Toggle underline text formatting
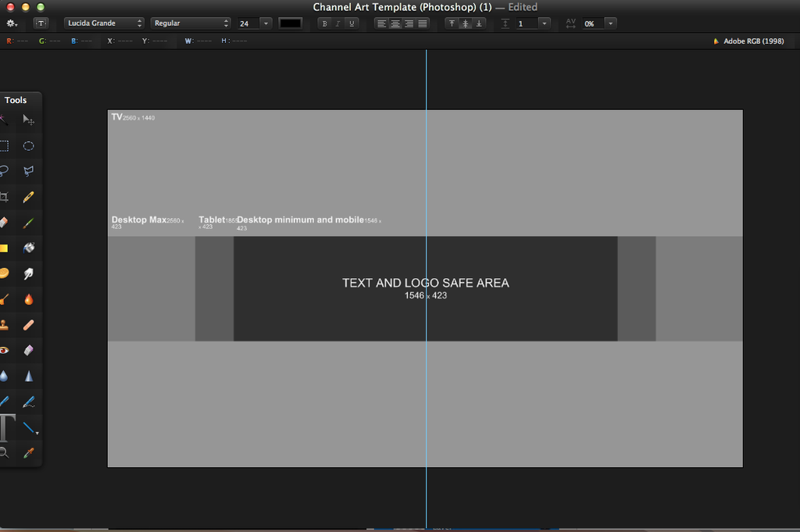This screenshot has width=800, height=532. pos(352,23)
